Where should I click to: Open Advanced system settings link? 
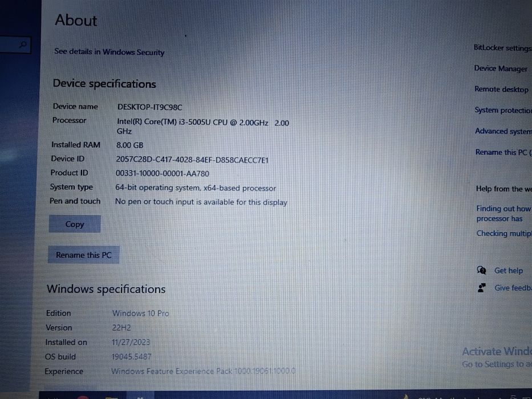tap(503, 131)
